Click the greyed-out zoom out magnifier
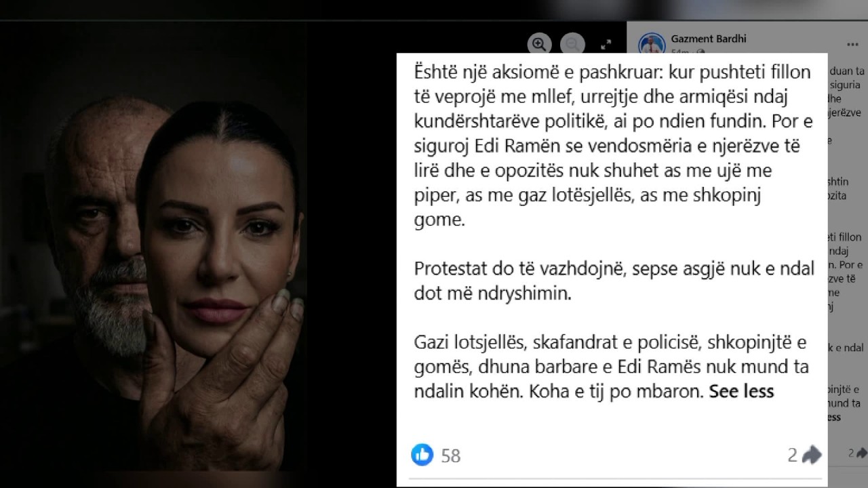Viewport: 868px width, 488px height. (x=573, y=45)
